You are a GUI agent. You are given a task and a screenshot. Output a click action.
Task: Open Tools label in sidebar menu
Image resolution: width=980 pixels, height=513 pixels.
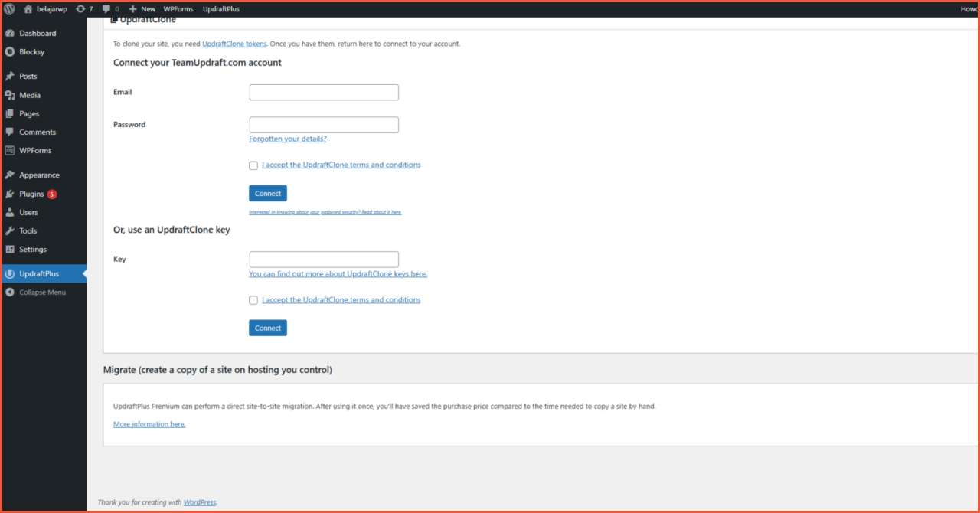click(28, 230)
